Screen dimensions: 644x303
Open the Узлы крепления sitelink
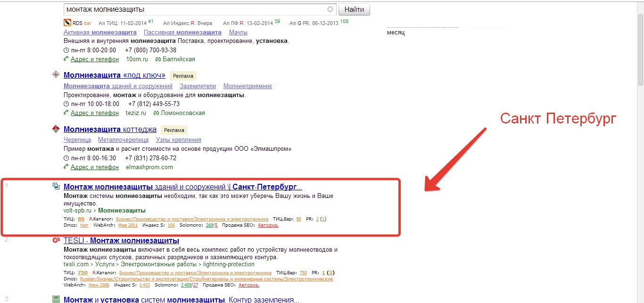point(179,140)
